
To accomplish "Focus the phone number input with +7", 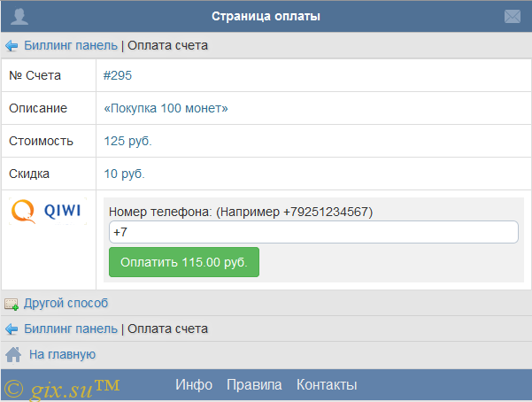I will point(313,232).
